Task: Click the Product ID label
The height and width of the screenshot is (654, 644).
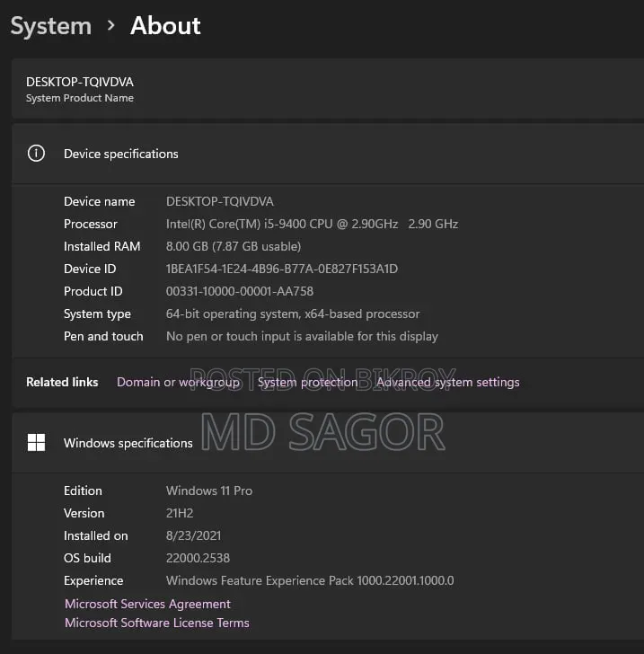Action: coord(93,291)
